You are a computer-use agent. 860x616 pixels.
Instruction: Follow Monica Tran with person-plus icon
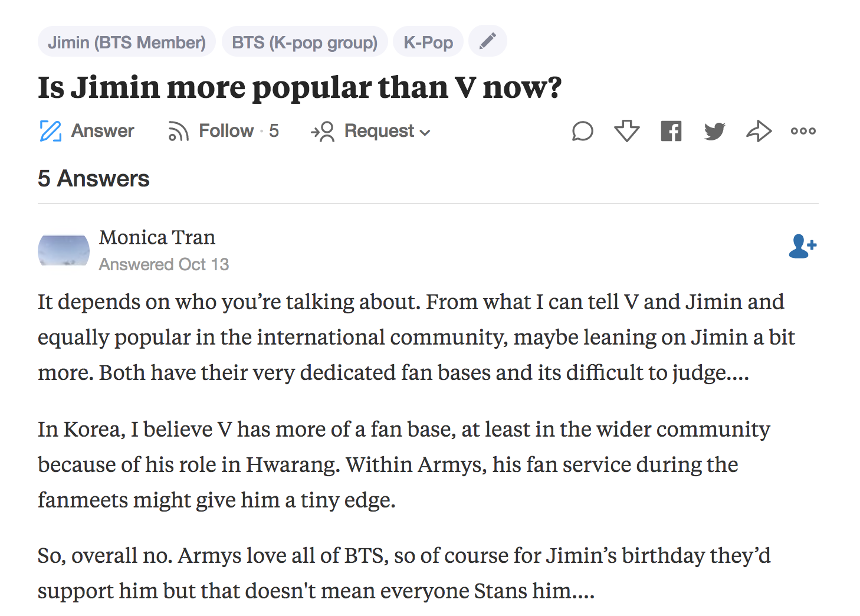click(802, 247)
